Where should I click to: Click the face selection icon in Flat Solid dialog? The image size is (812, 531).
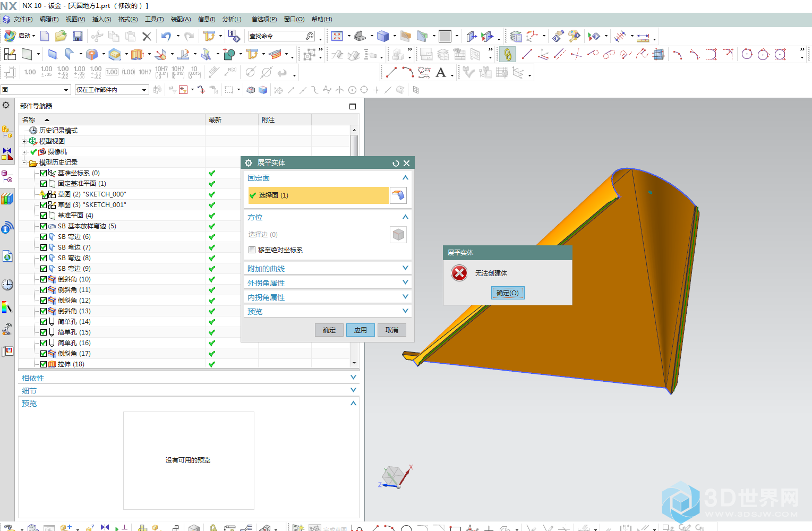point(398,195)
